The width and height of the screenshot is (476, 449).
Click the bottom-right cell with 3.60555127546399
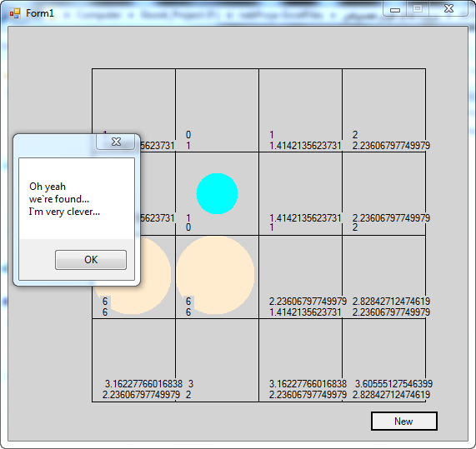(x=384, y=360)
